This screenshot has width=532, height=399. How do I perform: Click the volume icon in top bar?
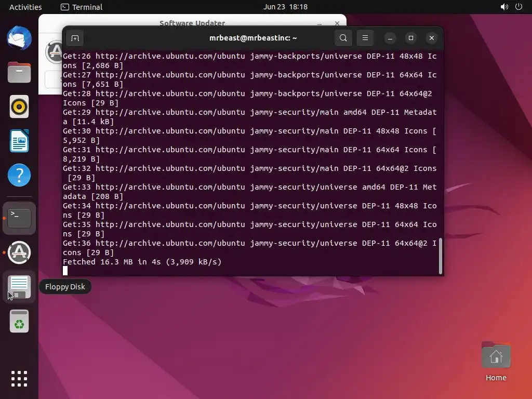click(x=504, y=7)
